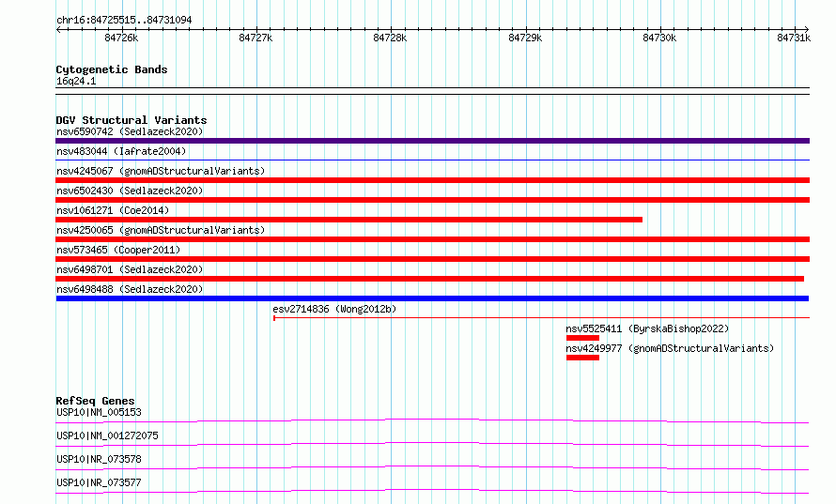Click the red nsv4245067 variant bar
Screen dimensions: 836x504
(432, 180)
